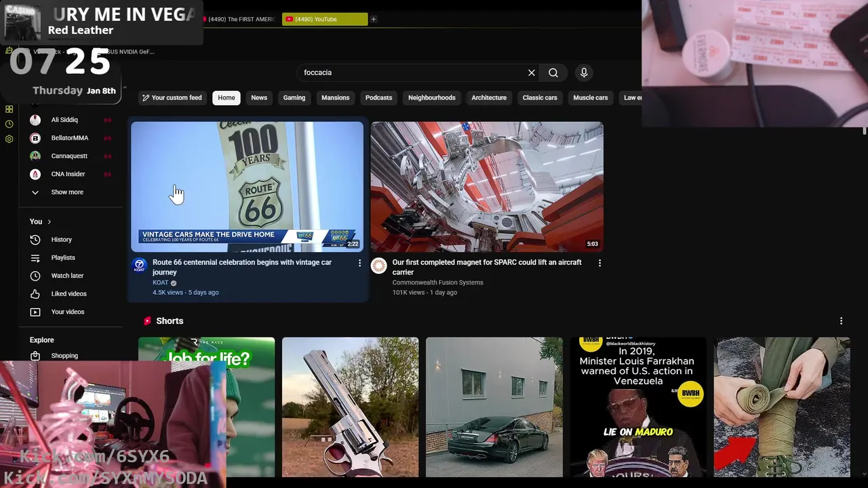Open the options menu for the SPARC magnet video
This screenshot has height=488, width=868.
(x=599, y=263)
